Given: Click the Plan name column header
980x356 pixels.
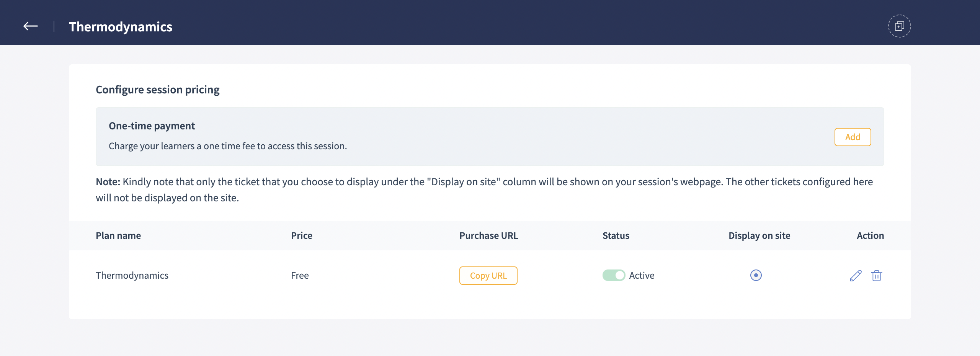Looking at the screenshot, I should [x=118, y=236].
